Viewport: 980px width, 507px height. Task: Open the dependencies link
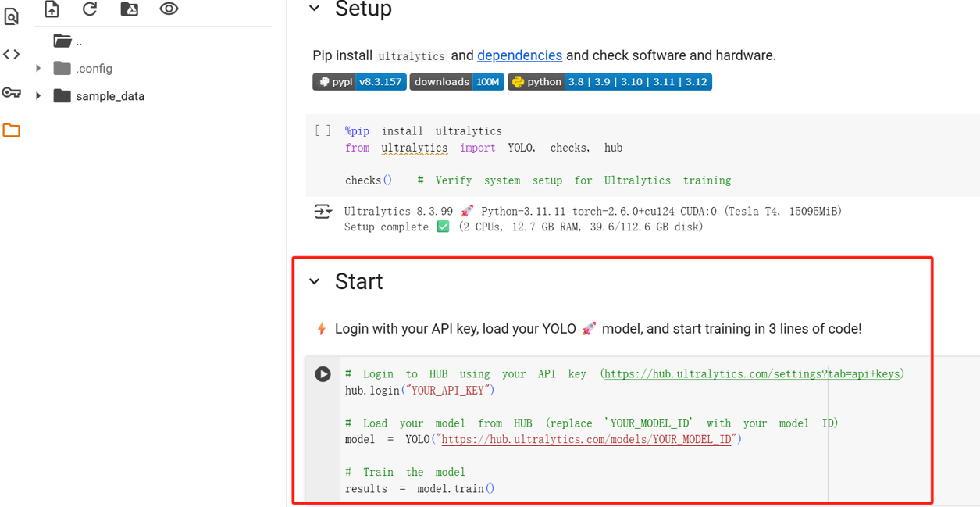[x=519, y=55]
